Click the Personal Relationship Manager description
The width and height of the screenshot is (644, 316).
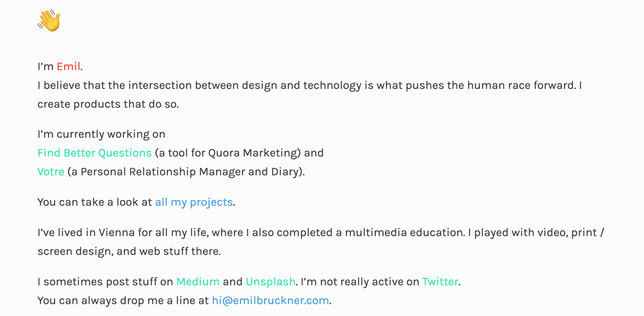(186, 172)
